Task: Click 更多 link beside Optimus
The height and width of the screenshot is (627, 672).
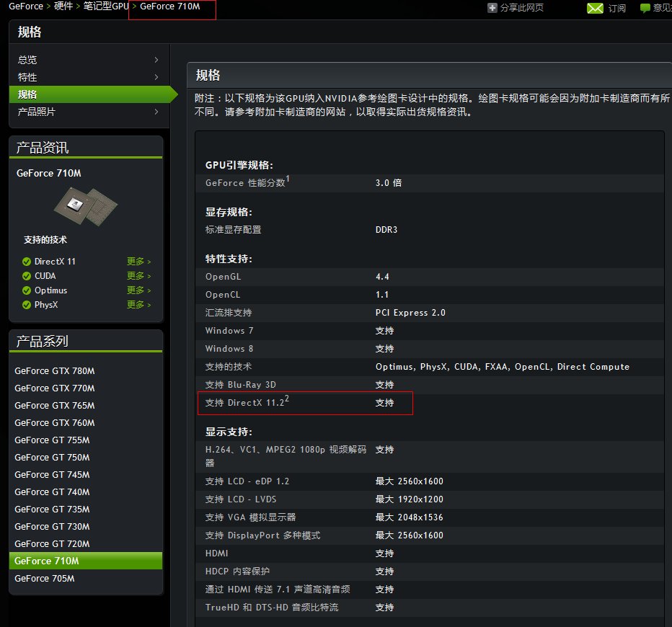Action: tap(138, 290)
